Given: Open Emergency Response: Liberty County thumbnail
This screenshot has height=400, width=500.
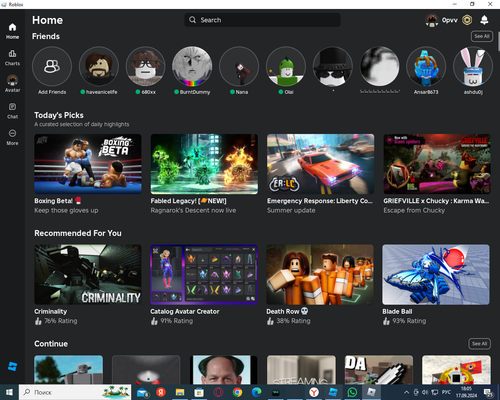Looking at the screenshot, I should coord(320,164).
